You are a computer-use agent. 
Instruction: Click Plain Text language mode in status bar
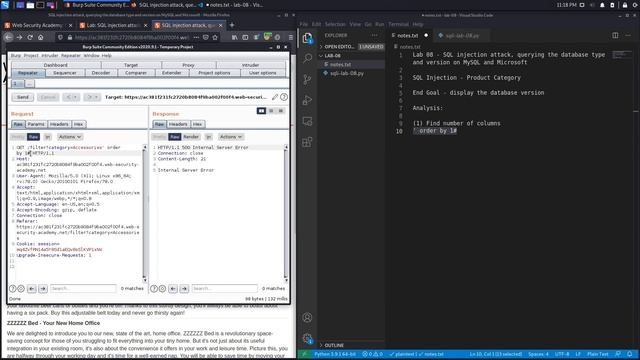coord(598,354)
